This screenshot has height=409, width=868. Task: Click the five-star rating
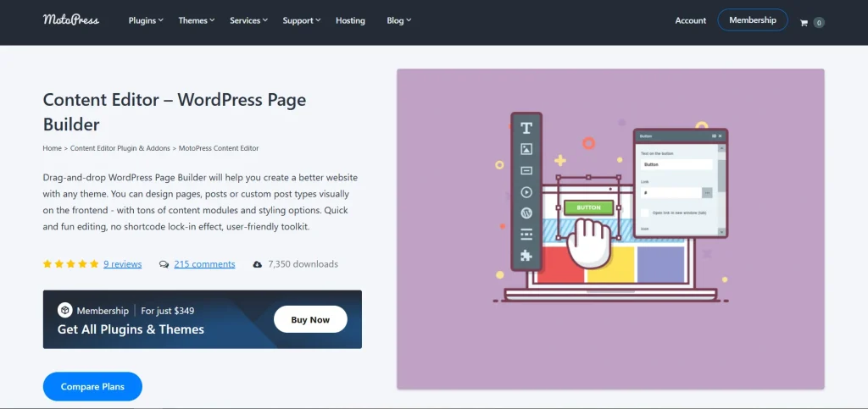point(71,264)
